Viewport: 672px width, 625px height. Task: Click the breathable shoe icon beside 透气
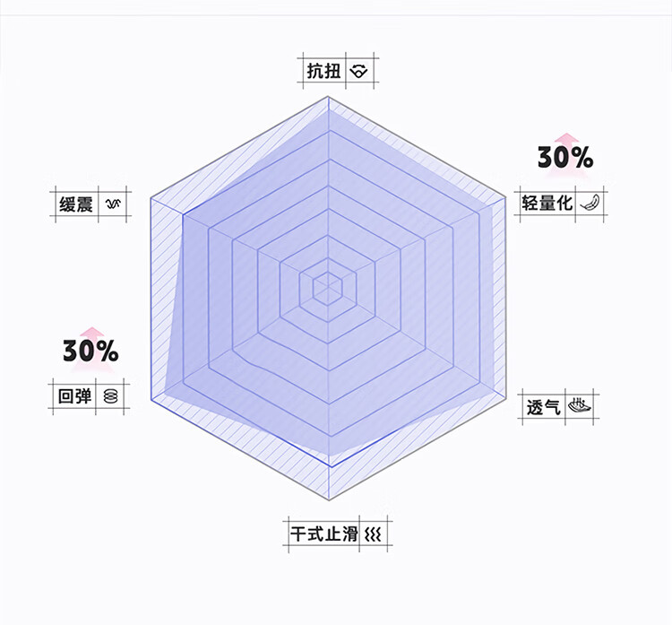coord(581,406)
